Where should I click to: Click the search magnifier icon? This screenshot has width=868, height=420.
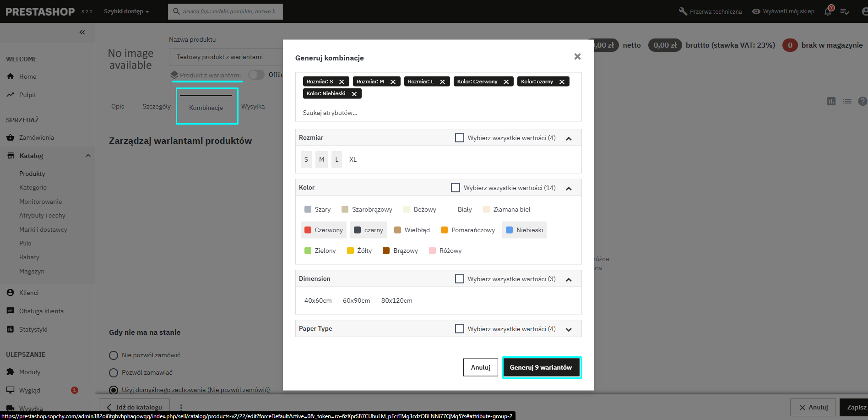pos(176,11)
